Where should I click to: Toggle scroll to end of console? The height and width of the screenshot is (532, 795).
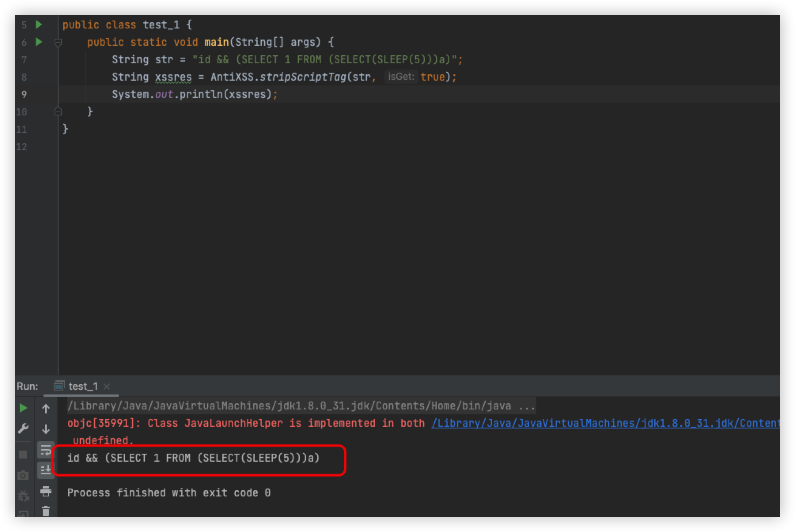coord(46,470)
